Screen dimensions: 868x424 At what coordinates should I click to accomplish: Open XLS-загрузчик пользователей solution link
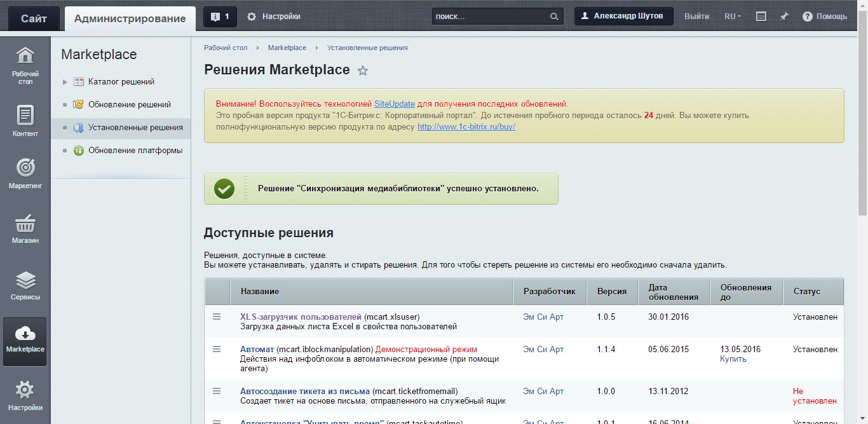coord(301,317)
